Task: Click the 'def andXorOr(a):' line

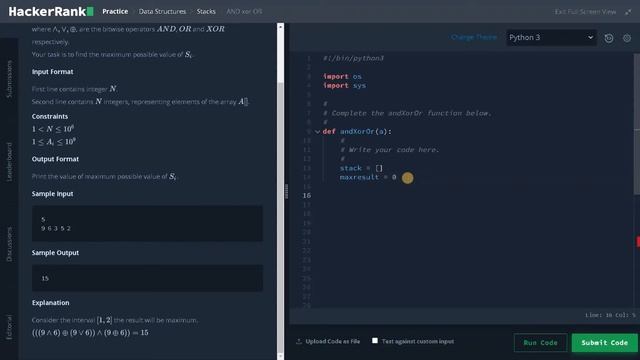Action: pyautogui.click(x=357, y=131)
